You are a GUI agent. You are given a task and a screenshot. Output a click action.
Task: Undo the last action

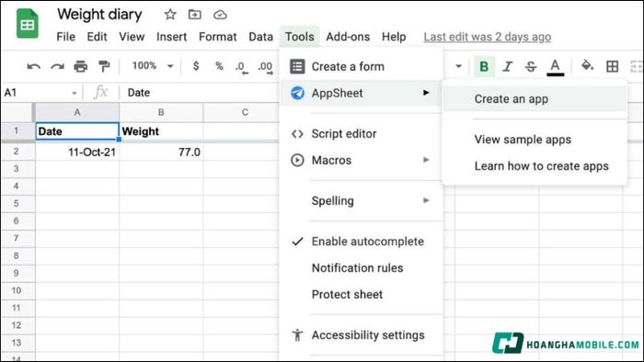tap(34, 66)
